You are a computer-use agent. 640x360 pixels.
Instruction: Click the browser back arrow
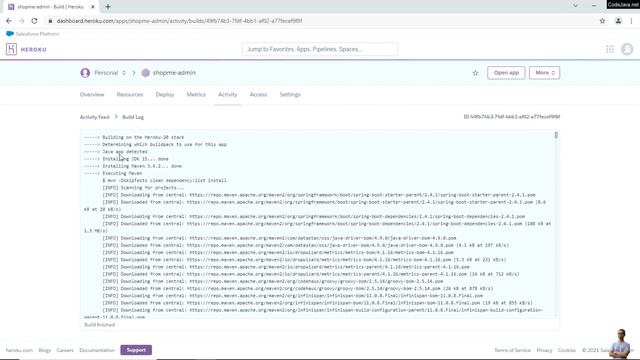point(9,21)
